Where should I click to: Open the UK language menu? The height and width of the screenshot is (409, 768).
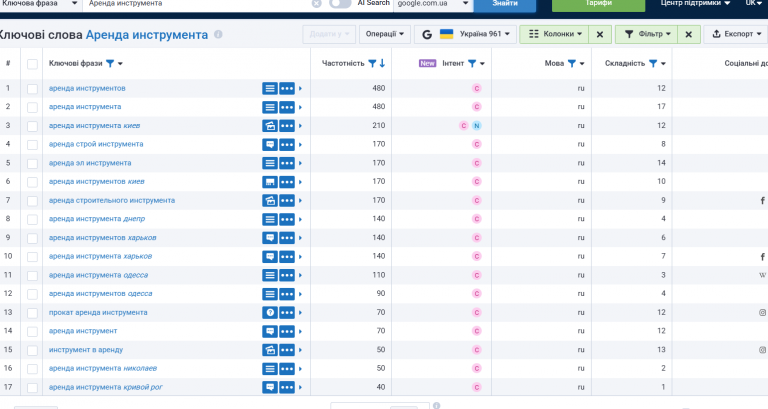[x=754, y=3]
